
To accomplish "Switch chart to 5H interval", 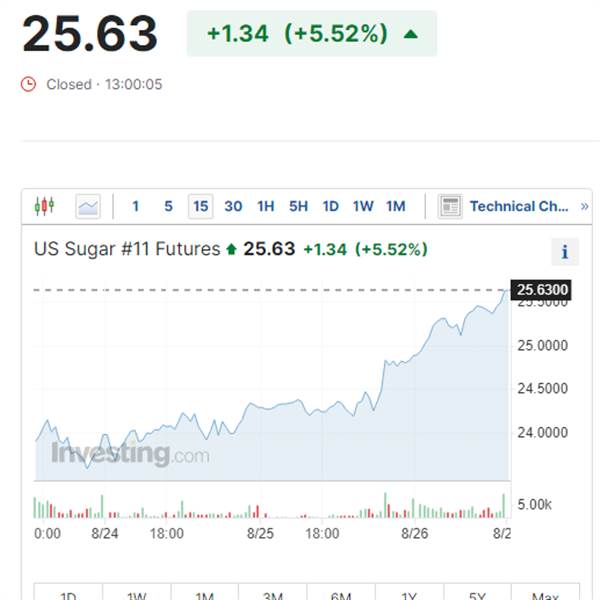I will click(298, 207).
